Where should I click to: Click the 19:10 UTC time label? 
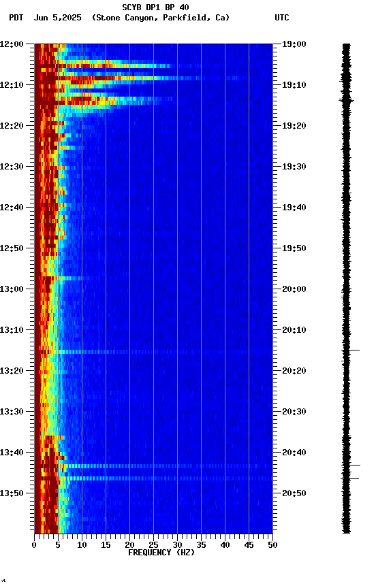[294, 85]
